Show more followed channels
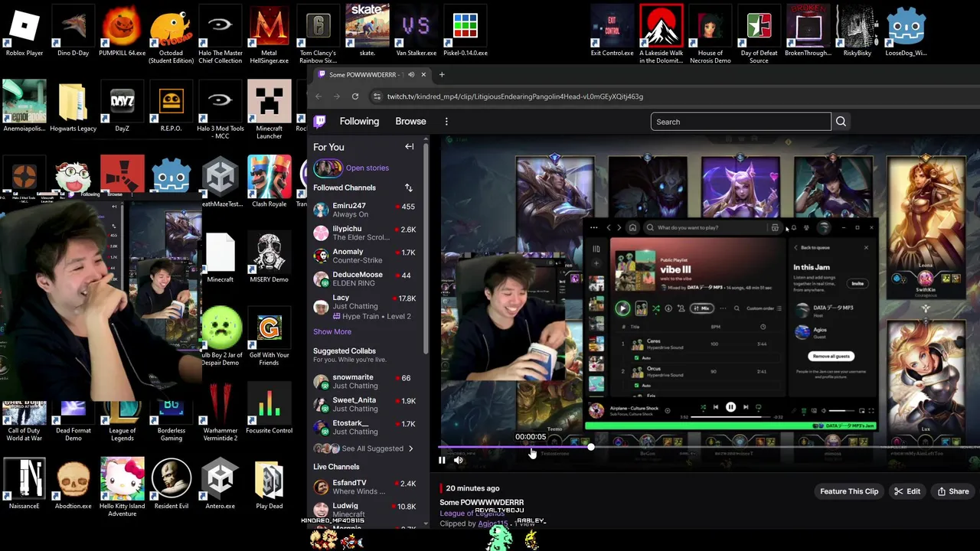Screen dimensions: 980x551 pyautogui.click(x=332, y=331)
